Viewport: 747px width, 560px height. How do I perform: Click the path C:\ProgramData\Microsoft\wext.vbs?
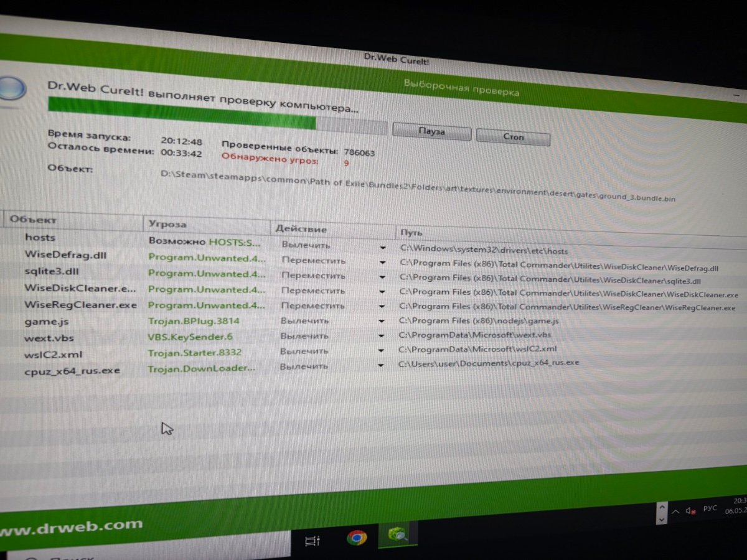coord(474,335)
